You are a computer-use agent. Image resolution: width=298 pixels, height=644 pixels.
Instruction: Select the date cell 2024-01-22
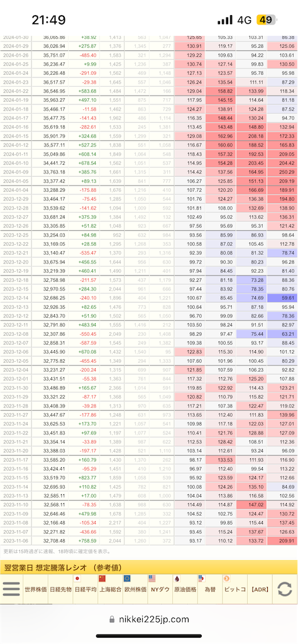pyautogui.click(x=15, y=91)
